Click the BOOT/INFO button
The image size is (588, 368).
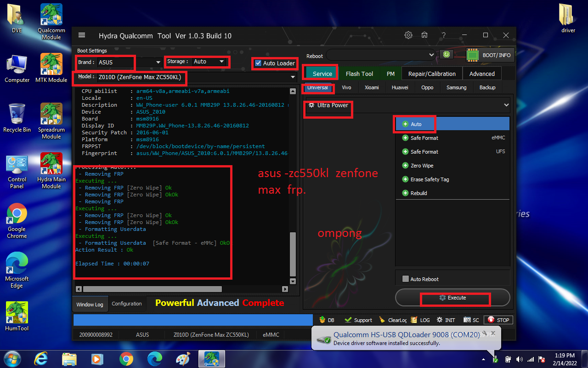point(490,55)
